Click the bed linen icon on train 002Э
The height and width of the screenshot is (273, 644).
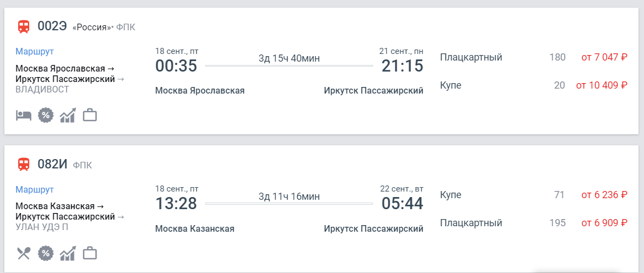pyautogui.click(x=23, y=116)
